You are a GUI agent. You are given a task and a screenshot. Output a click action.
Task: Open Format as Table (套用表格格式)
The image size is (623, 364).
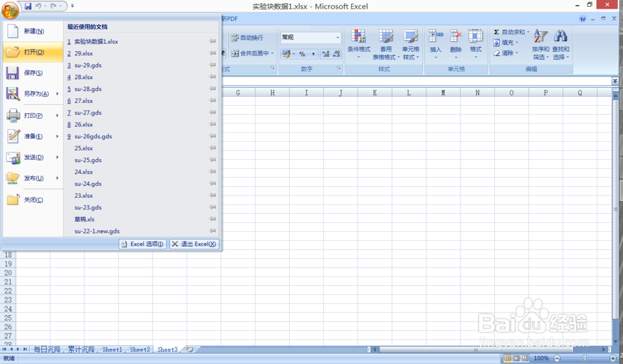click(x=386, y=44)
